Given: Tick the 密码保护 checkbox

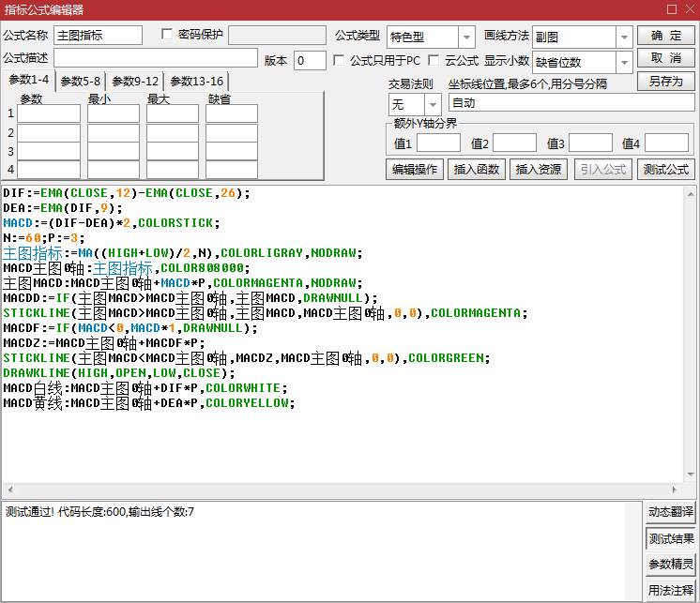Looking at the screenshot, I should [167, 35].
